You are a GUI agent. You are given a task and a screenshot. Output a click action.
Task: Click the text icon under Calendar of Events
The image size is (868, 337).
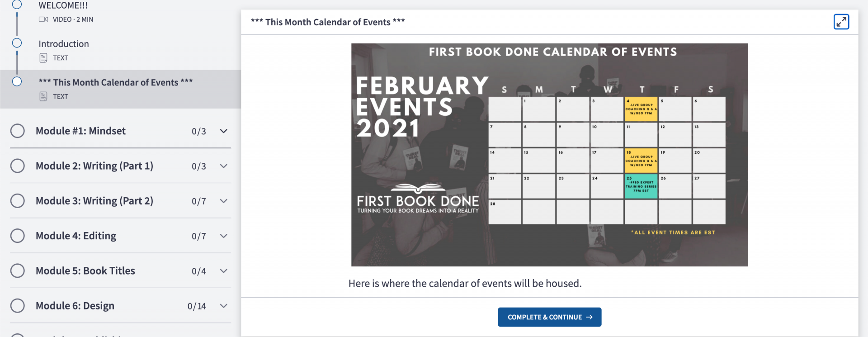(43, 96)
